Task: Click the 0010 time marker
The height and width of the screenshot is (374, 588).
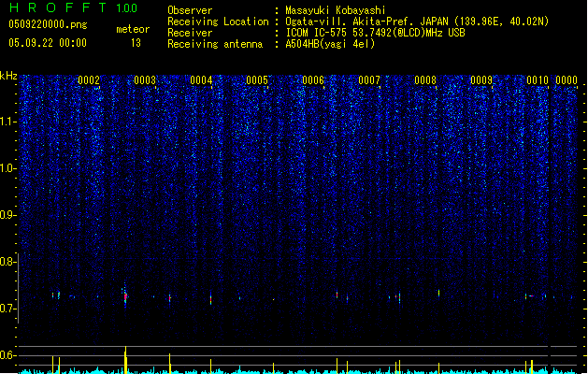Action: [538, 80]
